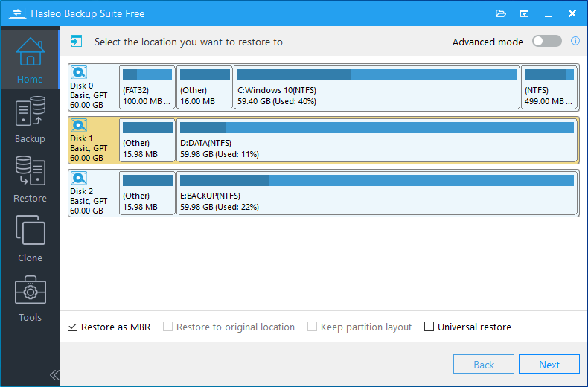Click the restore location icon beside the heading

click(77, 41)
